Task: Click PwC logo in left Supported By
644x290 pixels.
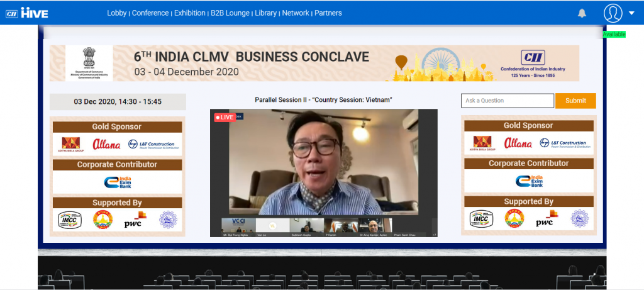Action: click(135, 219)
